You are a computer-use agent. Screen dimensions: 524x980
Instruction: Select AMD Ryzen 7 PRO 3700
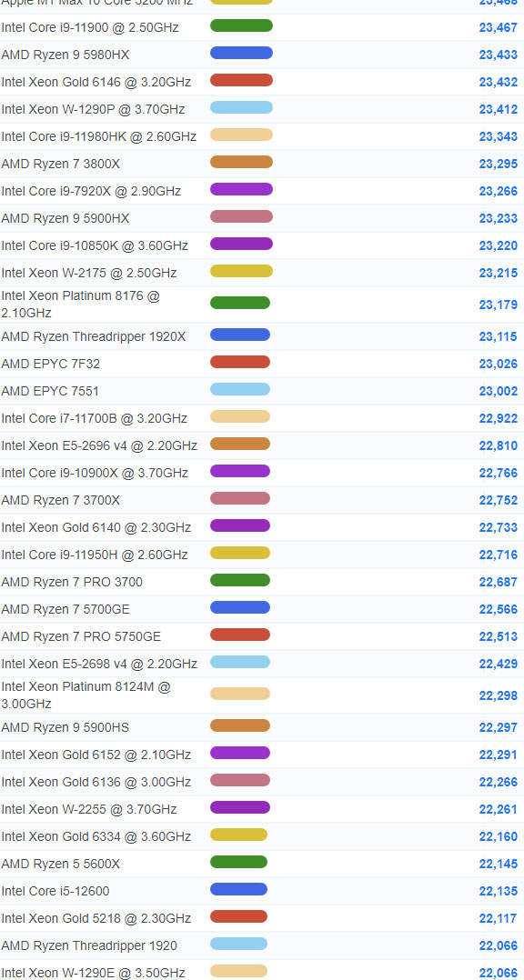(72, 582)
